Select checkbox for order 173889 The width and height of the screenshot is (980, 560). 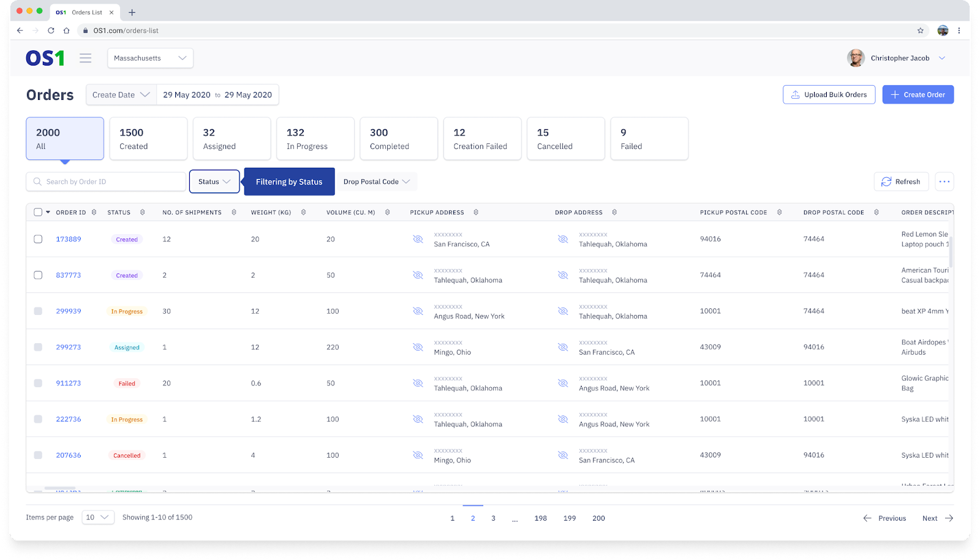coord(38,239)
